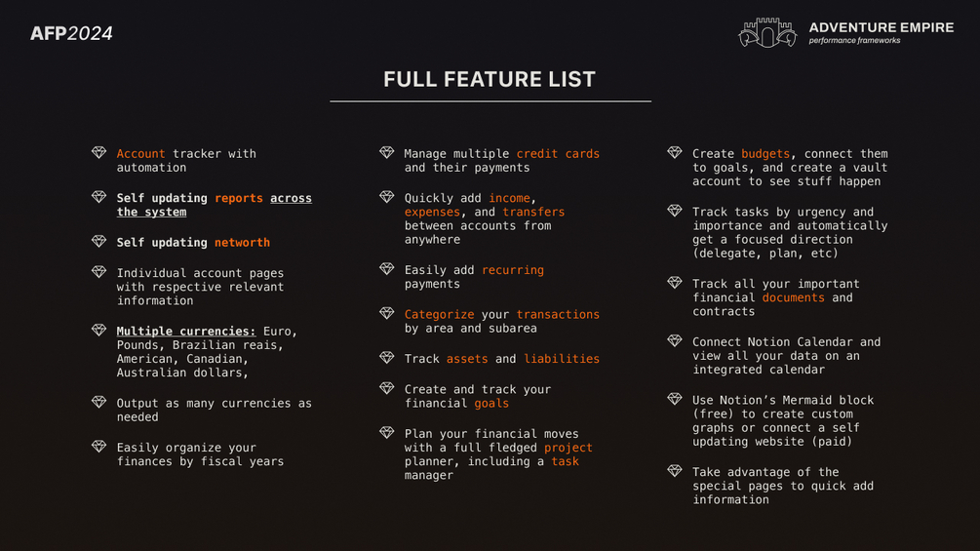
Task: Click the orange 'credit cards' highlighted text
Action: 558,154
